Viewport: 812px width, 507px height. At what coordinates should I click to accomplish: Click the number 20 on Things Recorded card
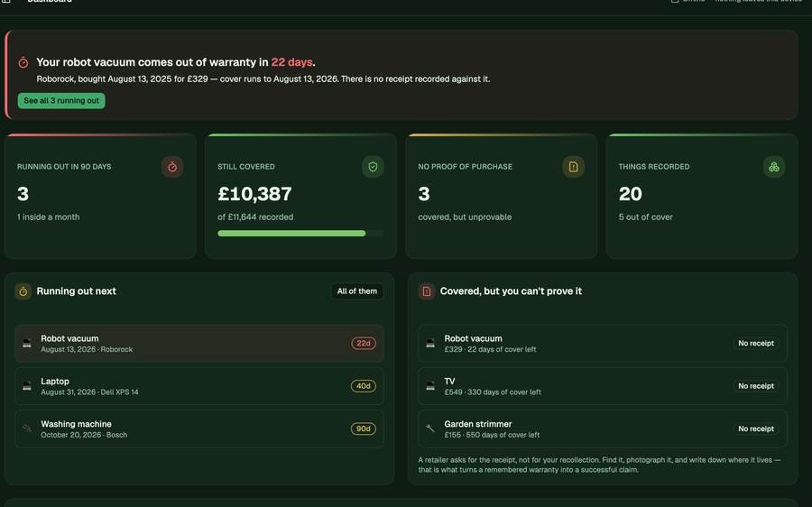tap(631, 194)
